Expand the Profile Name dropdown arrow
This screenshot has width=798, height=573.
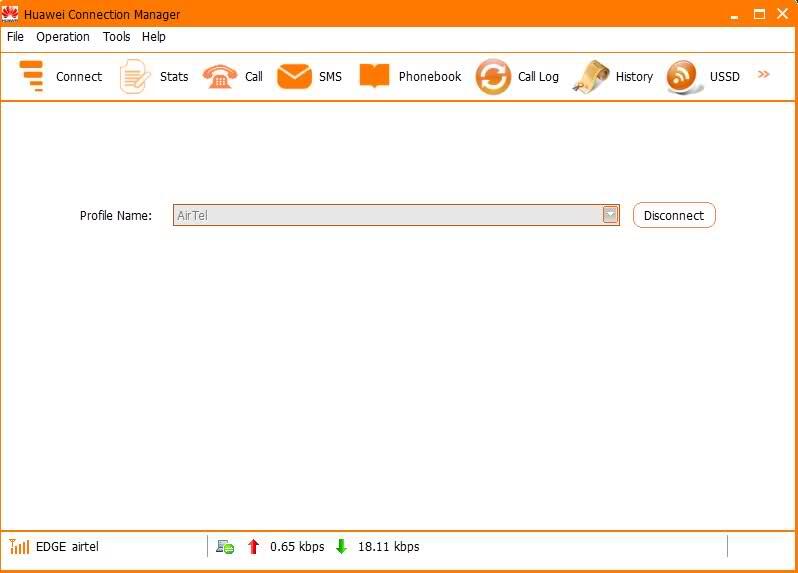[x=610, y=215]
